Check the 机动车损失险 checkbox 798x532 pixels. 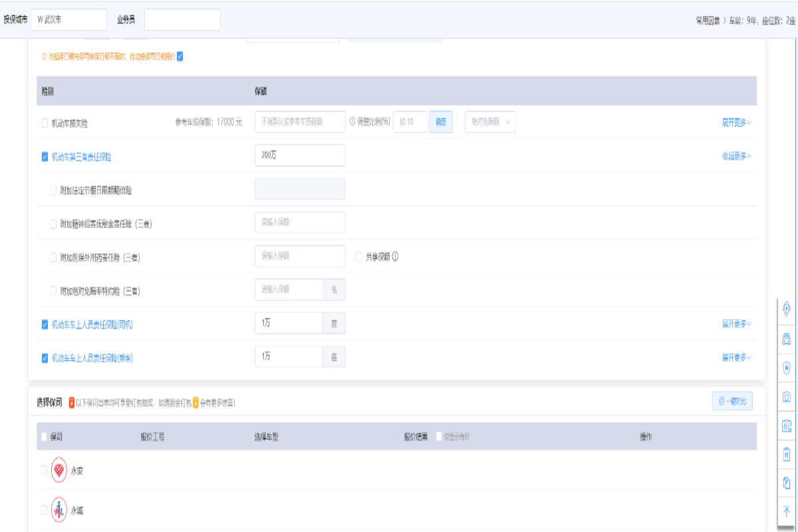pos(45,123)
